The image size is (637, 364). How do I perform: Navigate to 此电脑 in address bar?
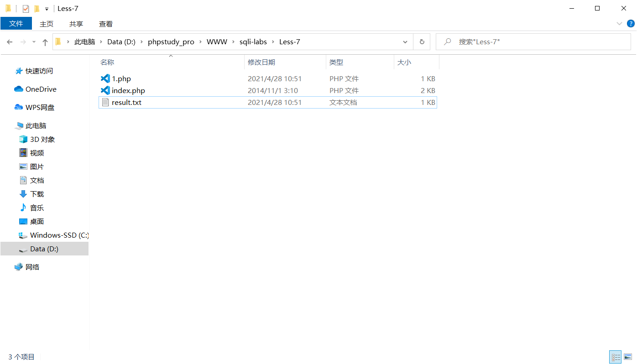click(84, 42)
